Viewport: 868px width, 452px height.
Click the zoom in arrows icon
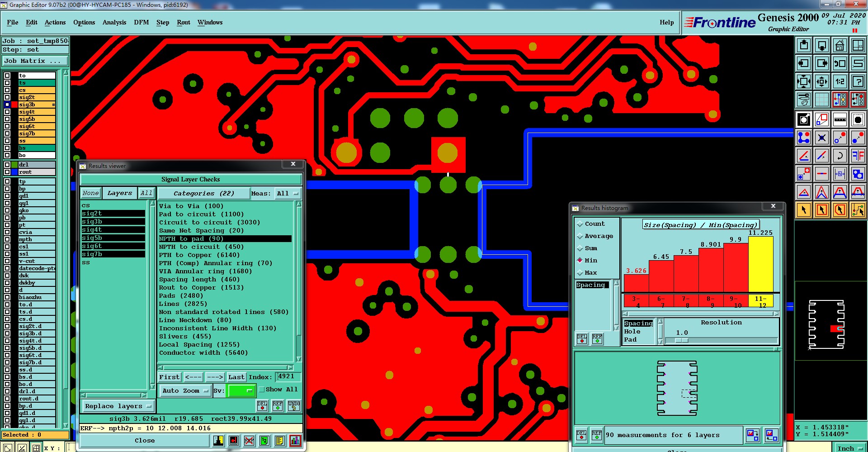804,81
